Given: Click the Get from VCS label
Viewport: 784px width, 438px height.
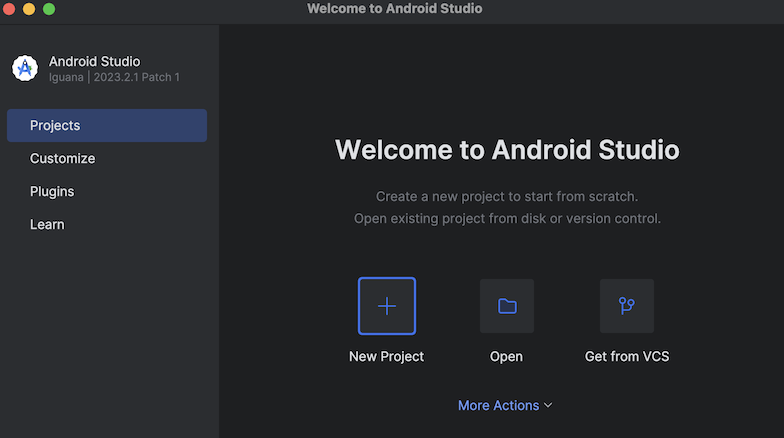Looking at the screenshot, I should 627,356.
